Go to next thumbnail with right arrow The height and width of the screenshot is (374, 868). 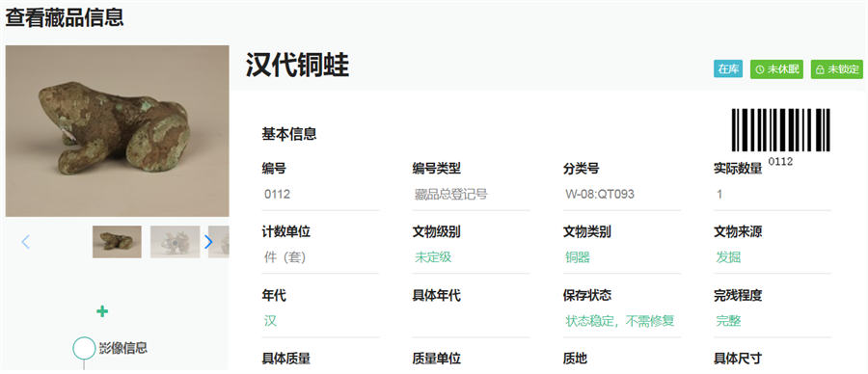pyautogui.click(x=208, y=242)
